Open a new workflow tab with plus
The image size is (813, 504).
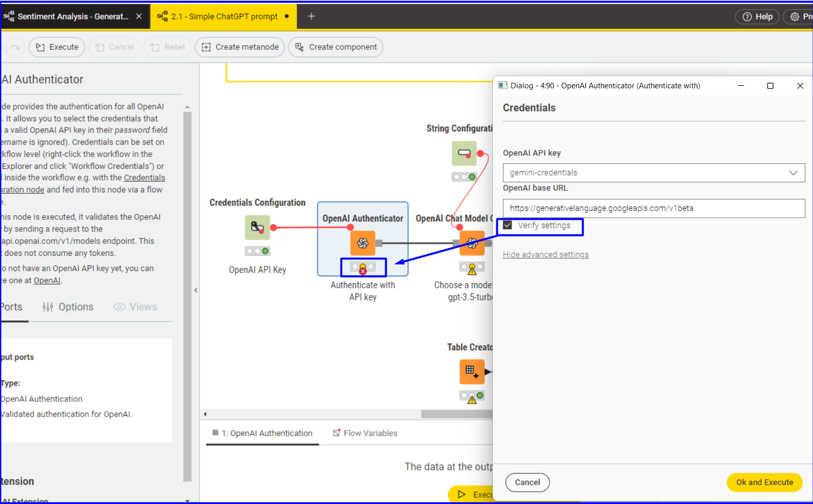tap(312, 16)
